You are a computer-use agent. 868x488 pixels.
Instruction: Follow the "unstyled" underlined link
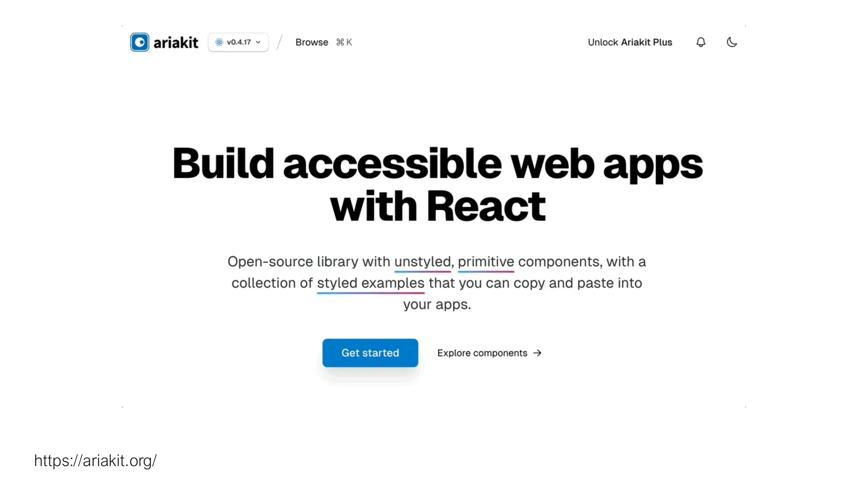point(422,262)
